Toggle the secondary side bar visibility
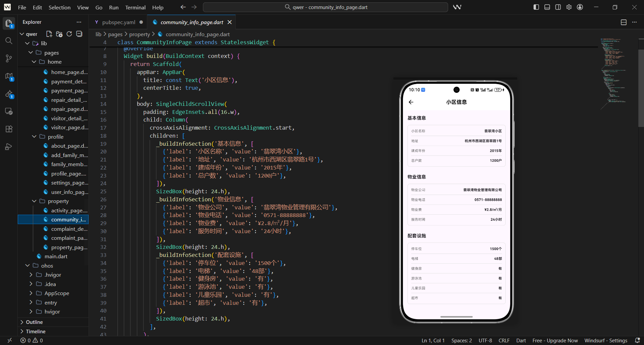The width and height of the screenshot is (644, 345). coord(558,7)
